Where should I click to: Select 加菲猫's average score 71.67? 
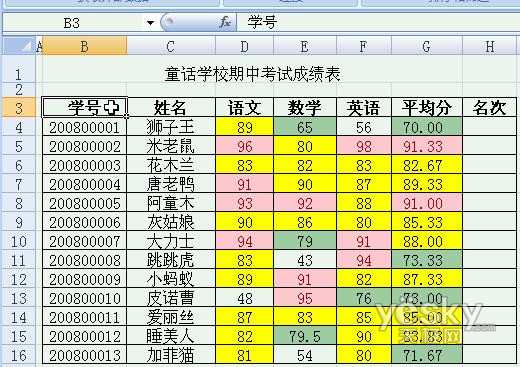coord(427,355)
